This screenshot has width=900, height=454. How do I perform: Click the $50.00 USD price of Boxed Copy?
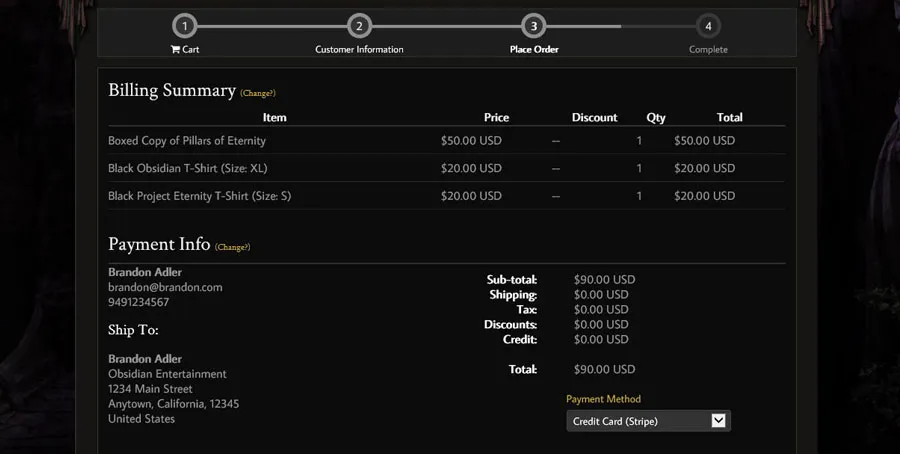click(471, 141)
